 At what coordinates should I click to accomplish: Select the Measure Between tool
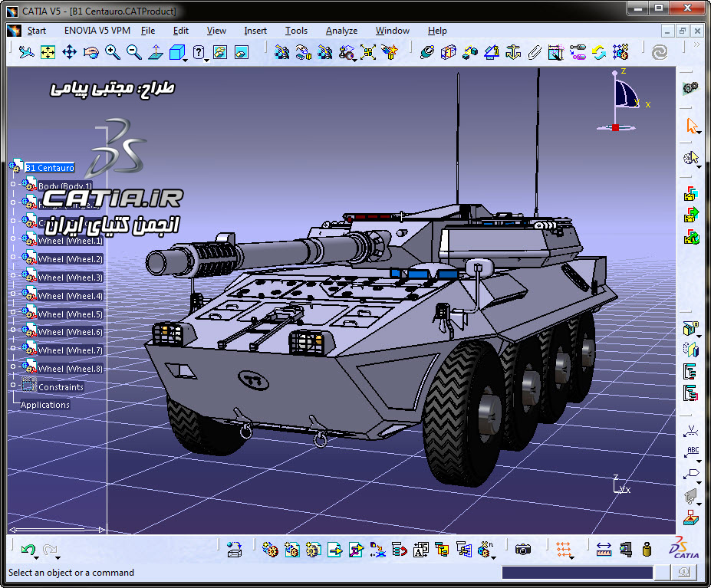pyautogui.click(x=604, y=549)
